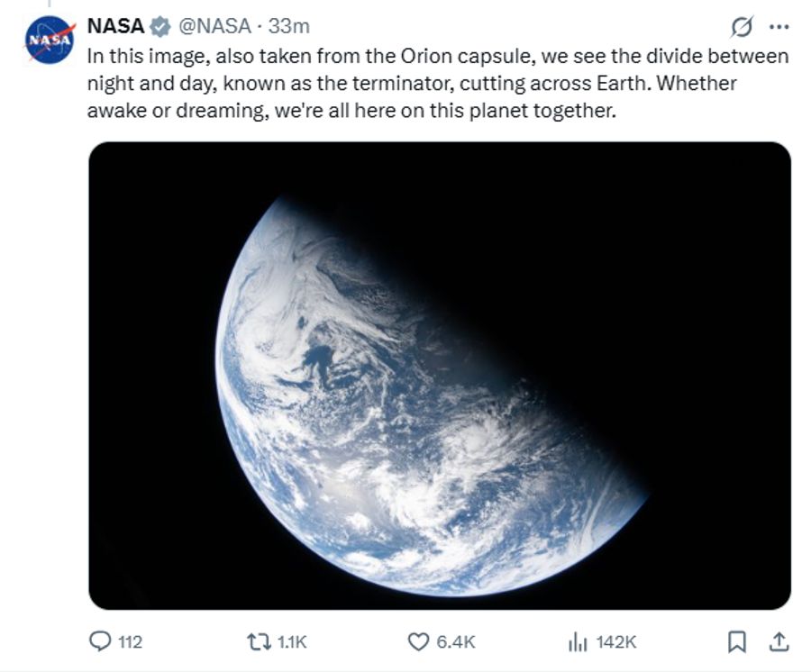Click the 142K views count
The height and width of the screenshot is (672, 811).
(616, 642)
